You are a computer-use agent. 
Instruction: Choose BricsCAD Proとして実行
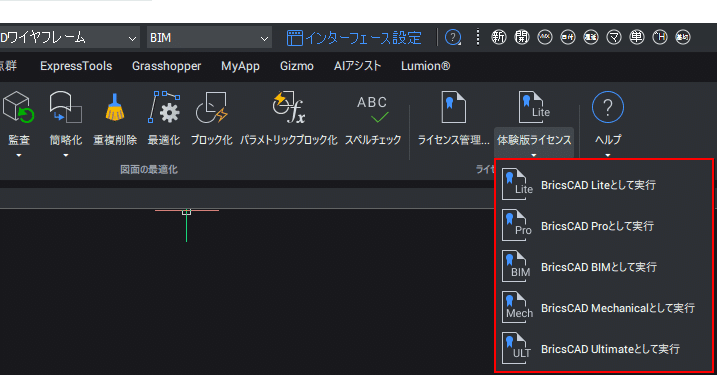pos(604,226)
